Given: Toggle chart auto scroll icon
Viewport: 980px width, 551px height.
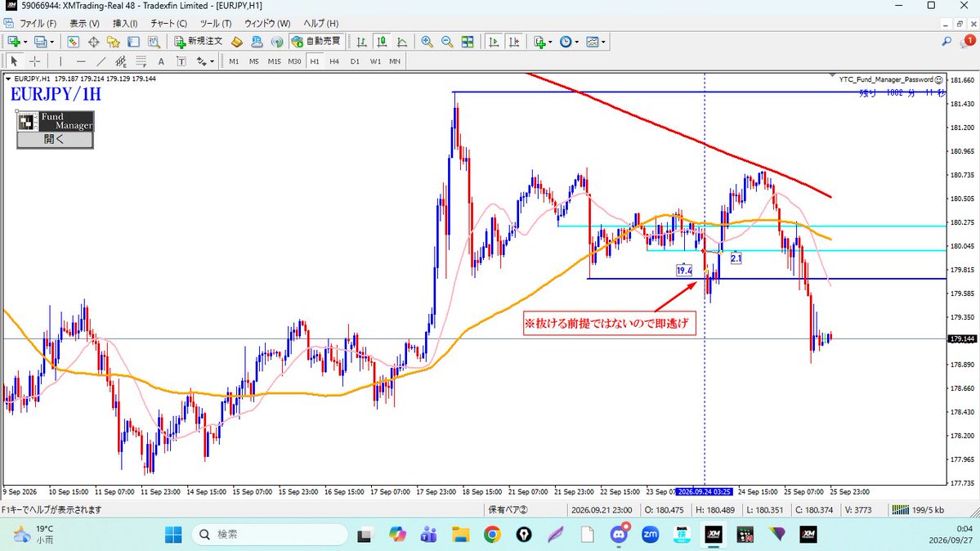Looking at the screenshot, I should [x=494, y=42].
